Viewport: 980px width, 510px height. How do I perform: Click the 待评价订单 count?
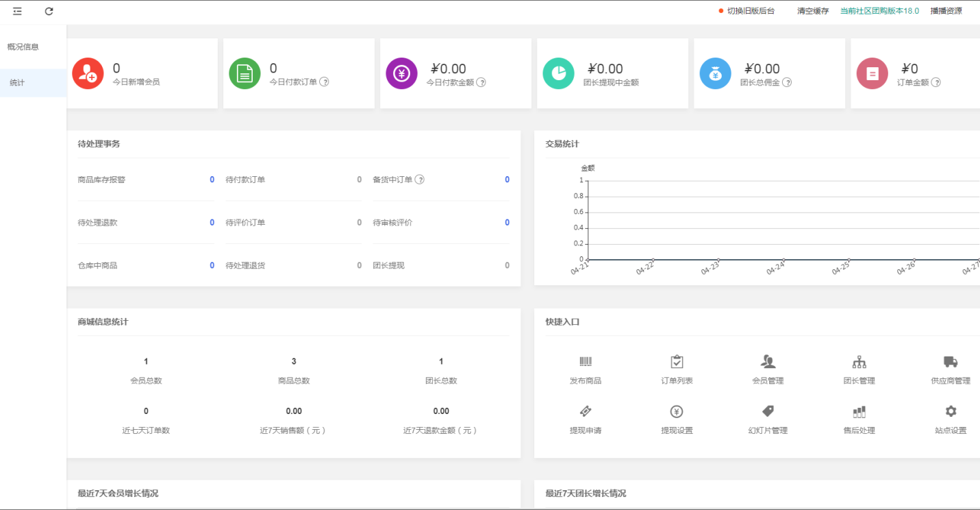pyautogui.click(x=360, y=223)
